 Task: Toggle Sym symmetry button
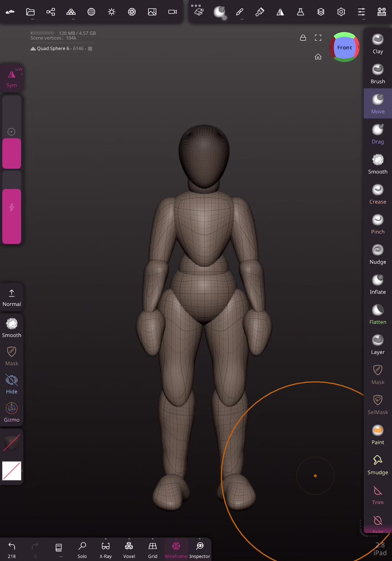(x=12, y=78)
